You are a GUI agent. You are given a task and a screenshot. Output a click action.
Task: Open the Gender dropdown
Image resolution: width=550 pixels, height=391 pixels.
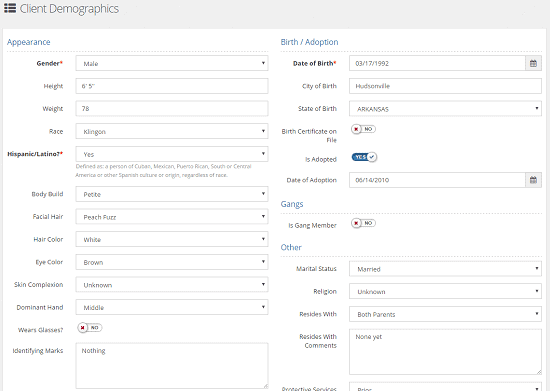172,63
